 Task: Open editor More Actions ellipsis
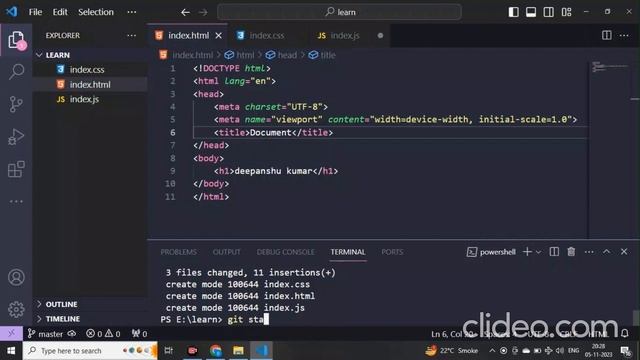624,36
